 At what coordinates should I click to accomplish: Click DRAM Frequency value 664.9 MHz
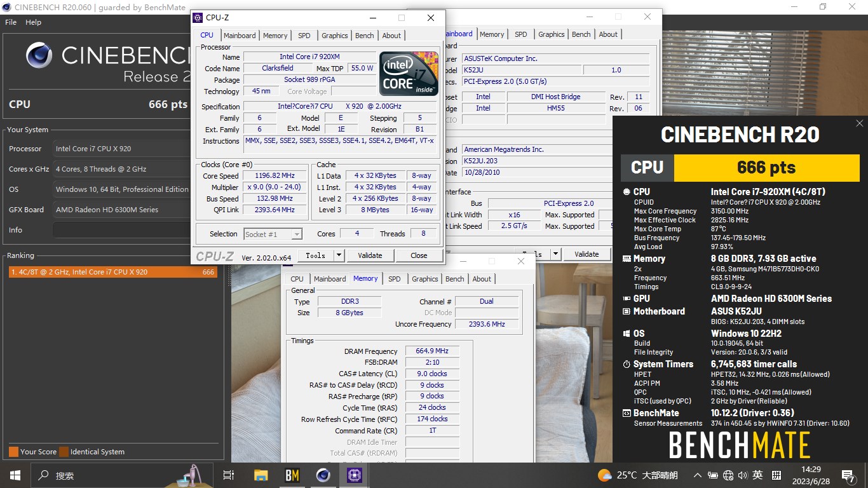tap(432, 351)
